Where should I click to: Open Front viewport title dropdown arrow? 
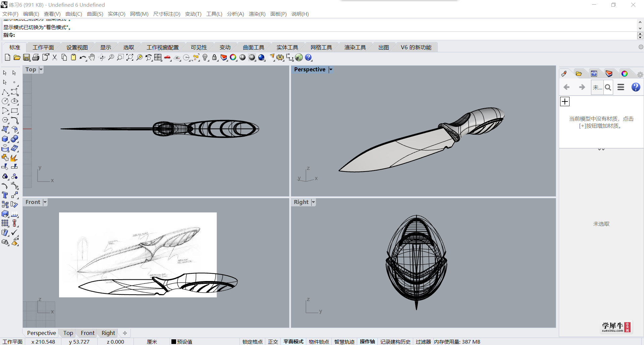[45, 202]
